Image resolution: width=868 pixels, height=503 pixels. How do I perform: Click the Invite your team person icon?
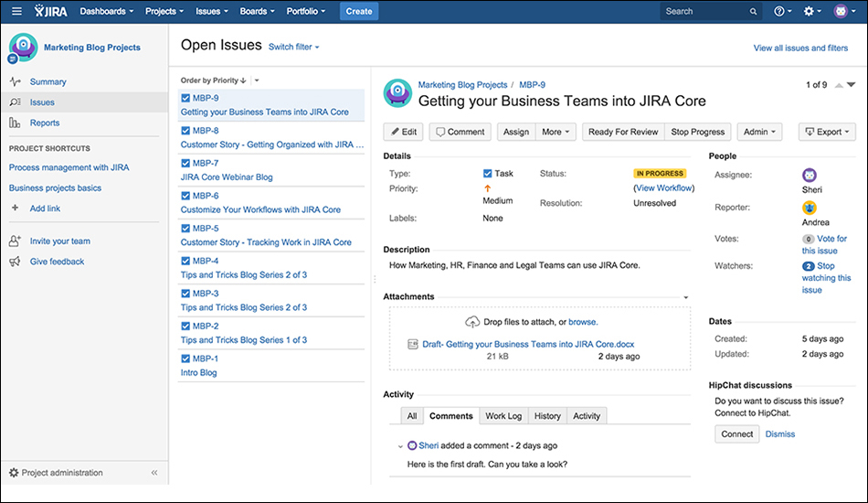point(15,241)
